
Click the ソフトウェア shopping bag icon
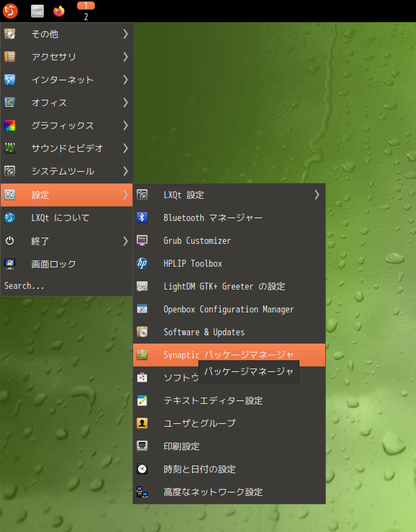pyautogui.click(x=142, y=378)
